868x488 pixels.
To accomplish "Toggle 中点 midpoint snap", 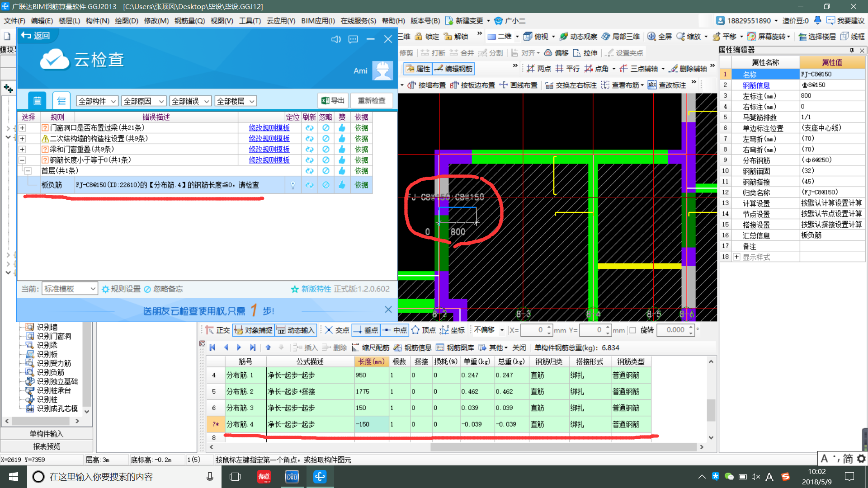I will point(395,330).
